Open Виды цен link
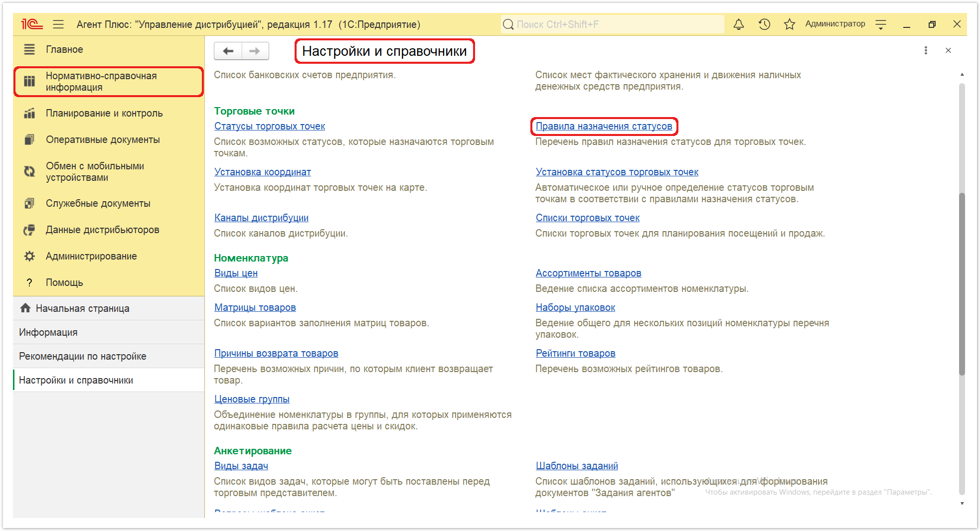The image size is (980, 531). (236, 273)
